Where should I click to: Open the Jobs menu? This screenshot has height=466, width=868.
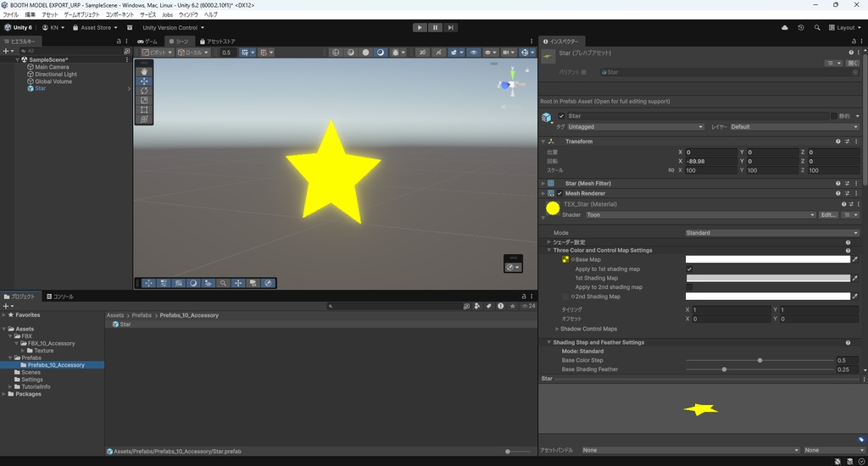click(x=167, y=15)
